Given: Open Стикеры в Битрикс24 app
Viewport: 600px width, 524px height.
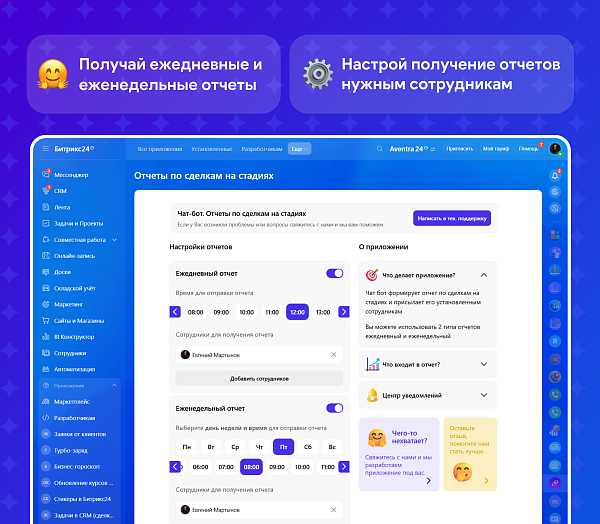Looking at the screenshot, I should [82, 499].
